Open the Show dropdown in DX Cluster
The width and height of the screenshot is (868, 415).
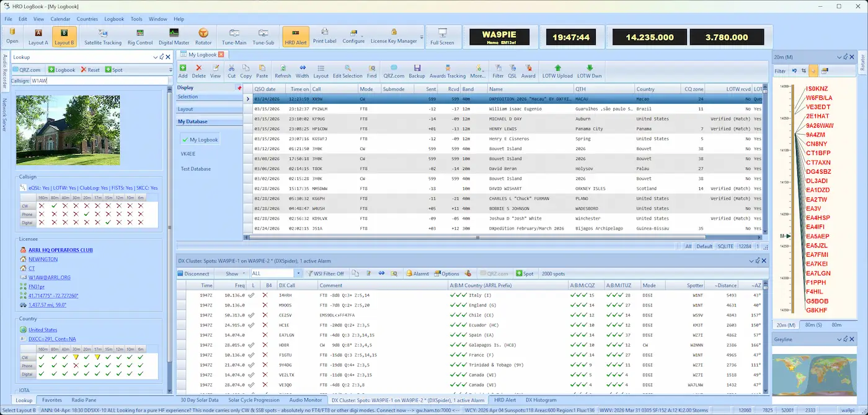pos(233,273)
